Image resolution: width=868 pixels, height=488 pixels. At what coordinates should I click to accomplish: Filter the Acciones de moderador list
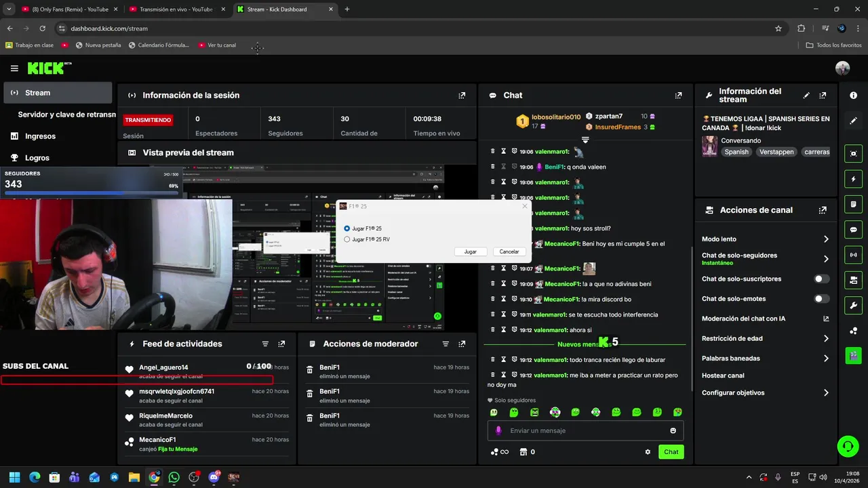tap(446, 344)
